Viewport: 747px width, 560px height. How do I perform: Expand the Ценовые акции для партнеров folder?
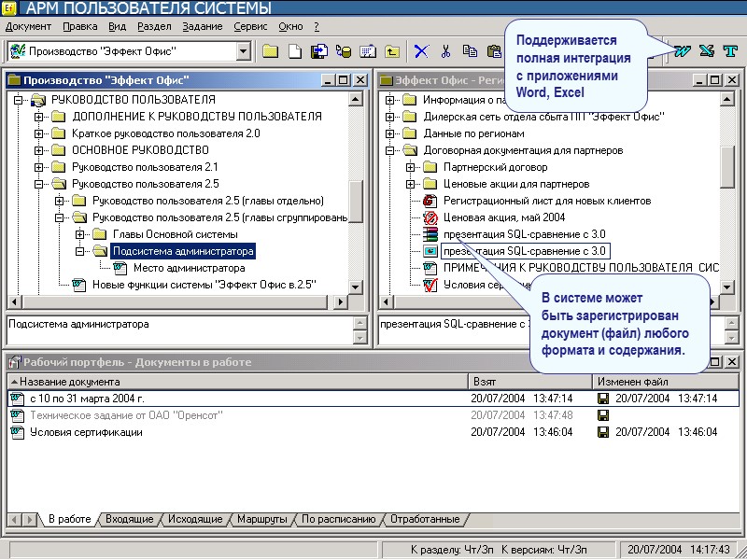tap(410, 184)
